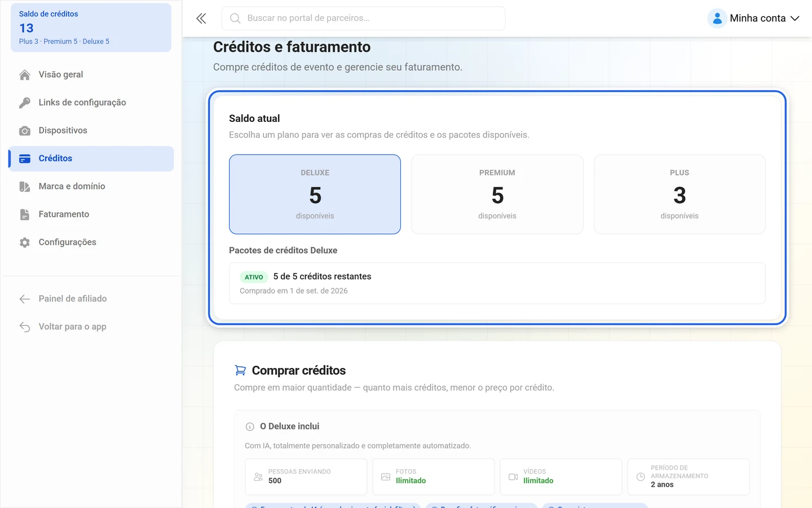Click the image icon in the Fotos box
The image size is (812, 508).
386,476
